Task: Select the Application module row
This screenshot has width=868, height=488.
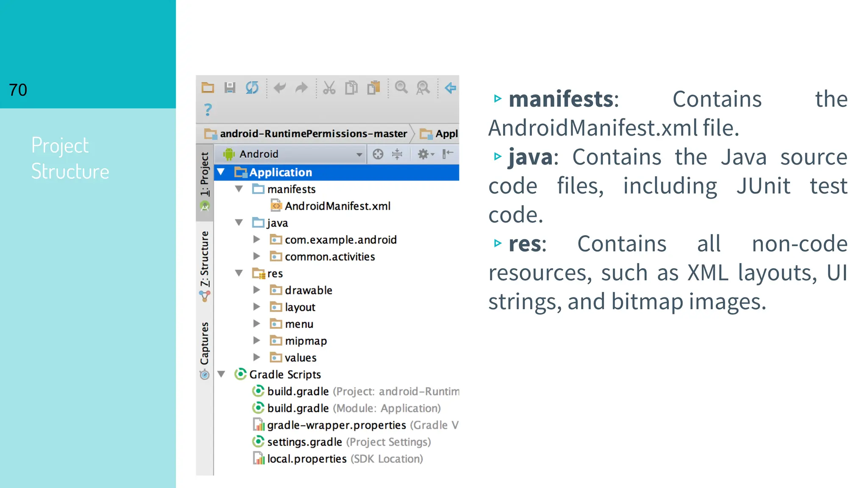Action: click(x=337, y=172)
